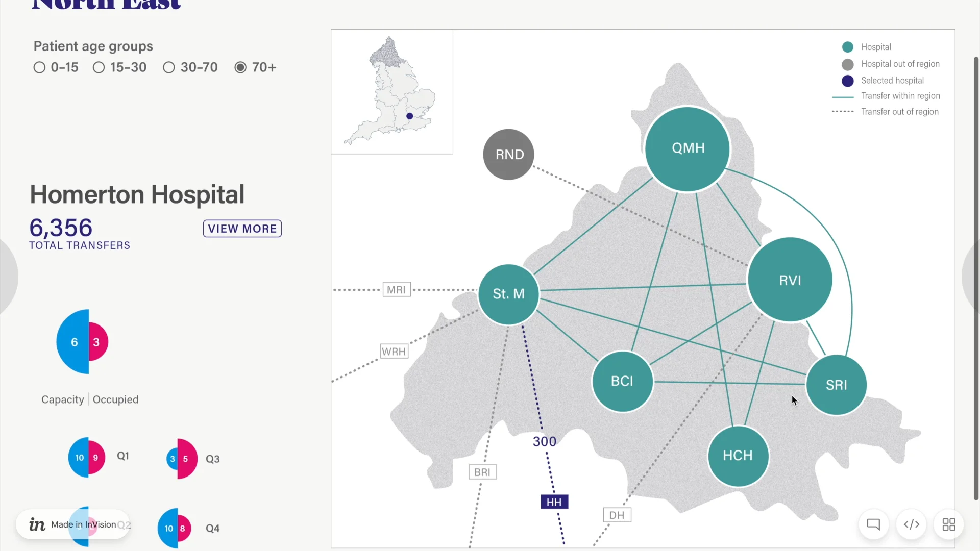Click the England overview minimap
980x551 pixels.
pyautogui.click(x=391, y=92)
